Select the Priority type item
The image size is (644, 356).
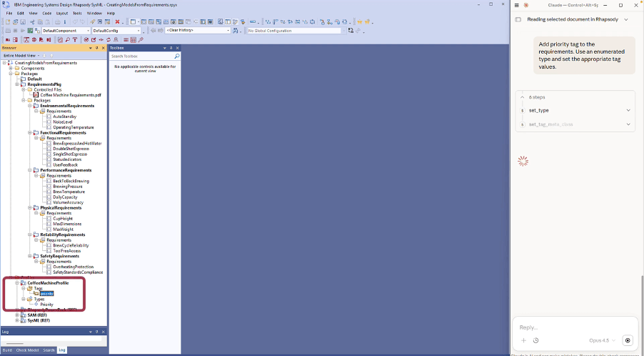[47, 305]
